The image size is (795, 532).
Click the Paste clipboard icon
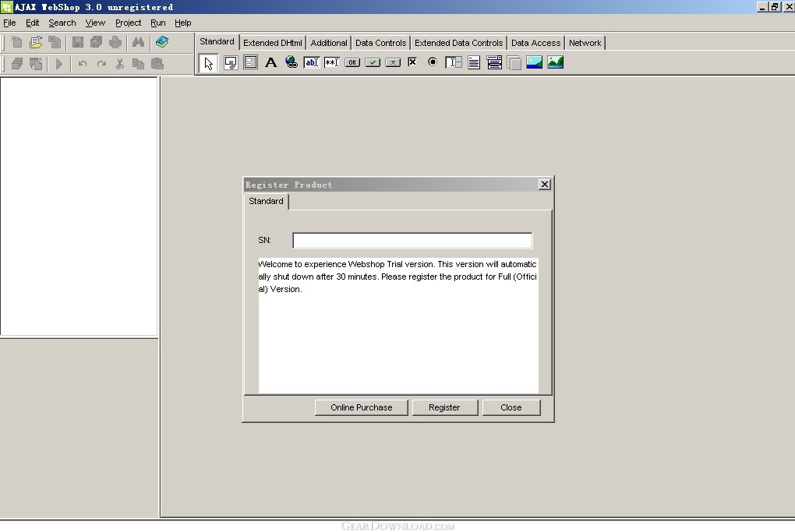coord(157,64)
